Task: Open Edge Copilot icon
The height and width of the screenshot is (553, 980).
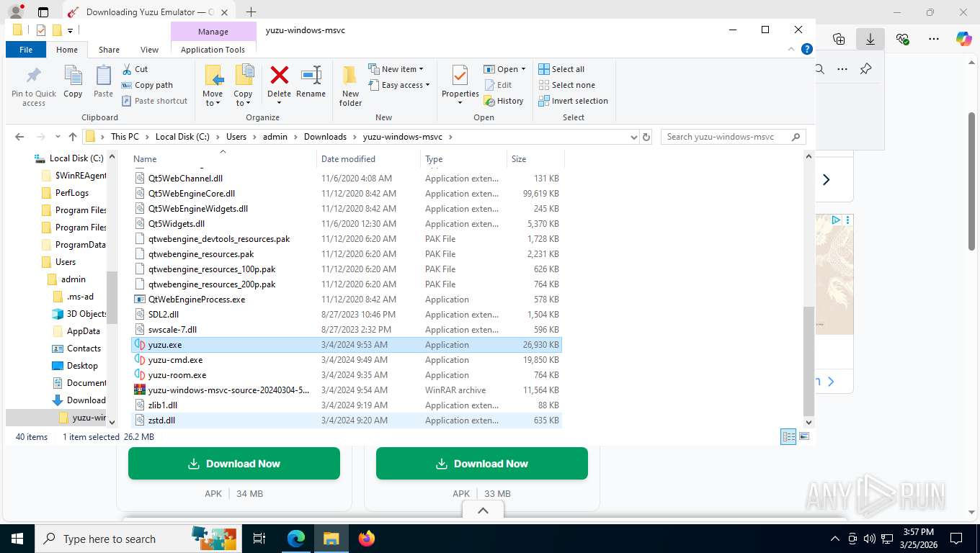Action: coord(963,40)
